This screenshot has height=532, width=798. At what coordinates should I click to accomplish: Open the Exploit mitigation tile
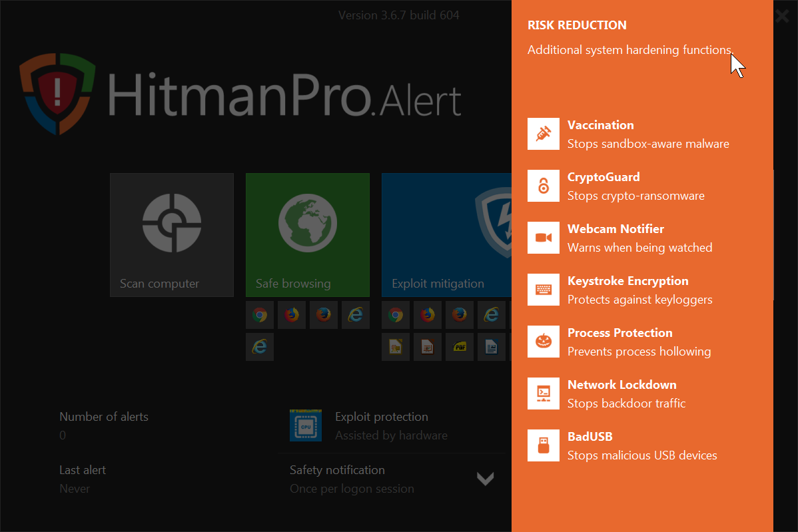[446, 235]
